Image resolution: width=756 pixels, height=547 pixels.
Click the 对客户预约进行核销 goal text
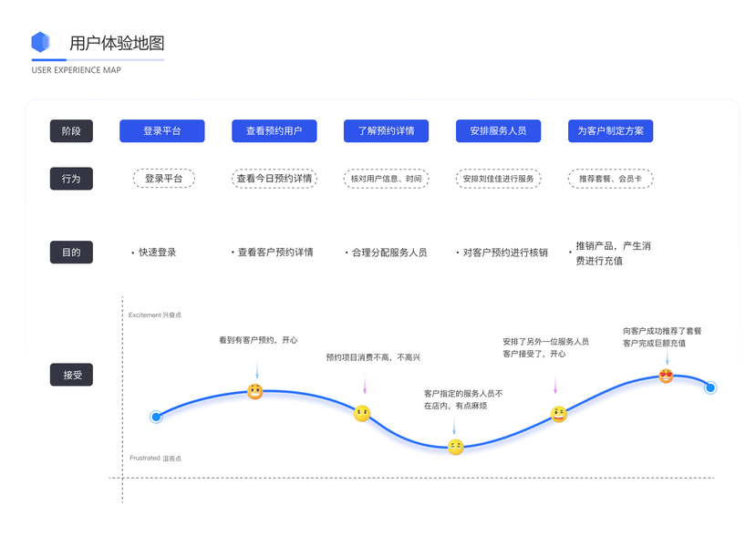[505, 252]
